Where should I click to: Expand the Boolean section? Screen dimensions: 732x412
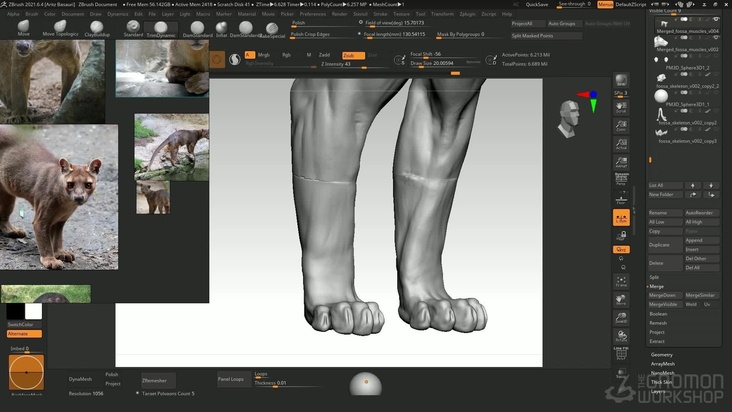click(x=658, y=314)
